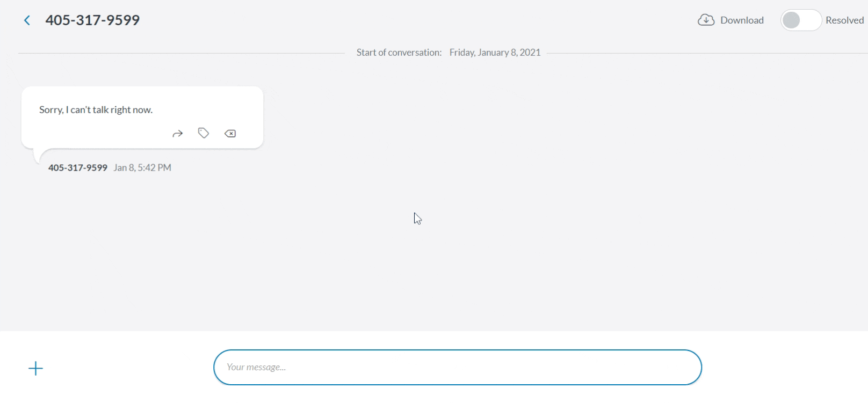Click Download to export the conversation

click(743, 20)
